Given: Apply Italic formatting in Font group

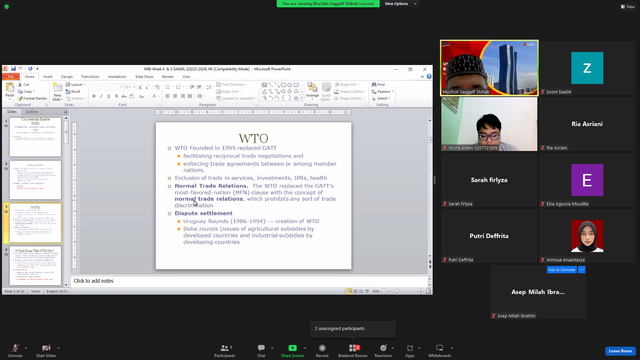Looking at the screenshot, I should (101, 96).
